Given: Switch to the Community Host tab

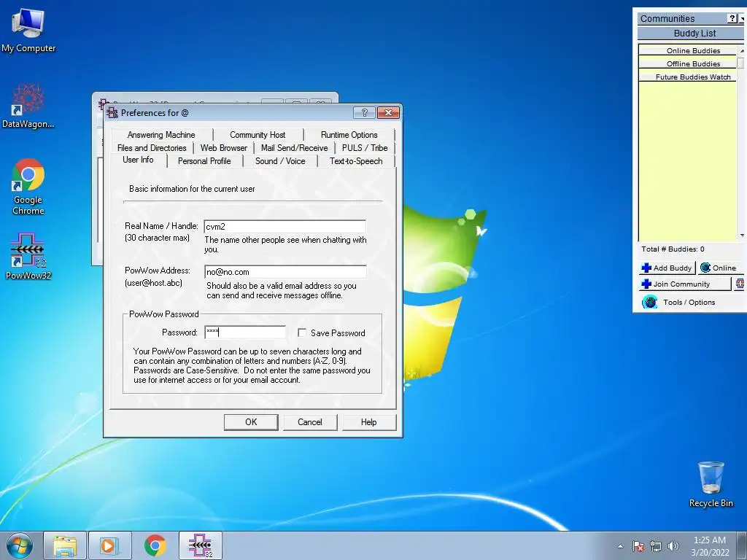Looking at the screenshot, I should tap(258, 135).
